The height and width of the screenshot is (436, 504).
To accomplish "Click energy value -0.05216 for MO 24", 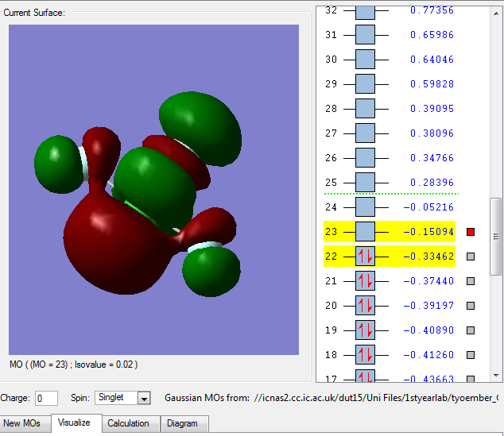I will [428, 207].
